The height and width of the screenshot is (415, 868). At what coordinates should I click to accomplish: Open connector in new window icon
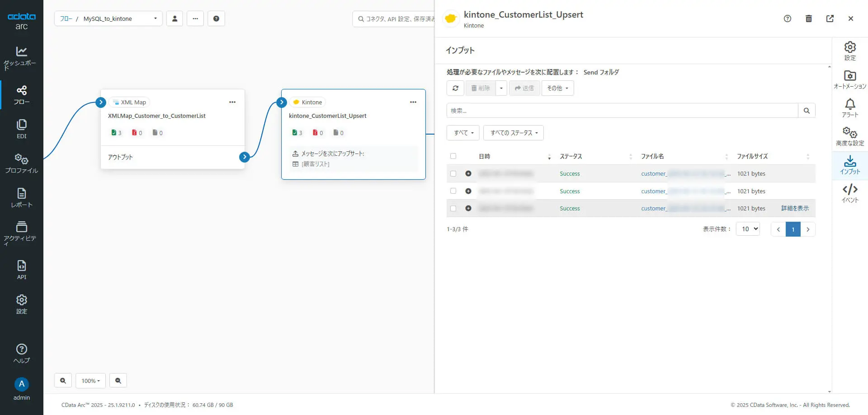(x=830, y=19)
